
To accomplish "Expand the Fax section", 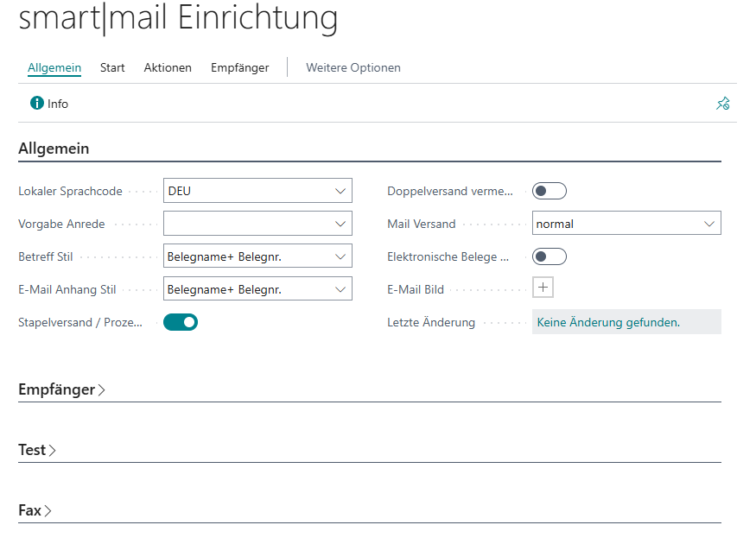I will point(35,510).
